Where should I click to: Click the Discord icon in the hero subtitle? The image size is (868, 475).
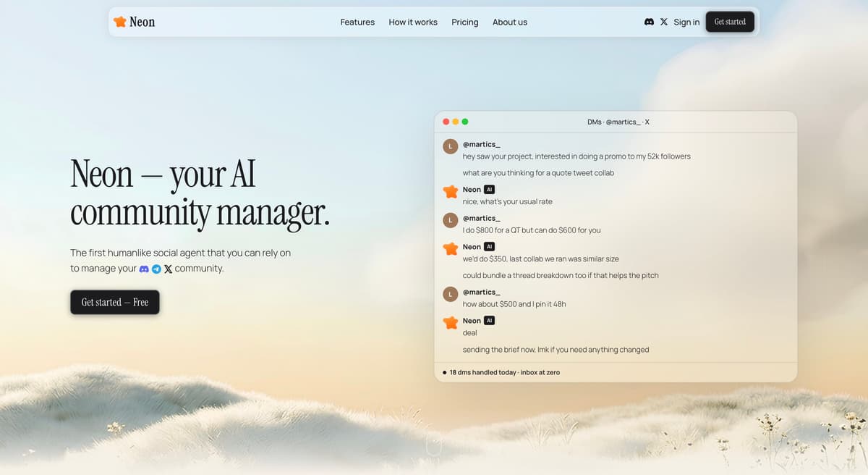144,269
